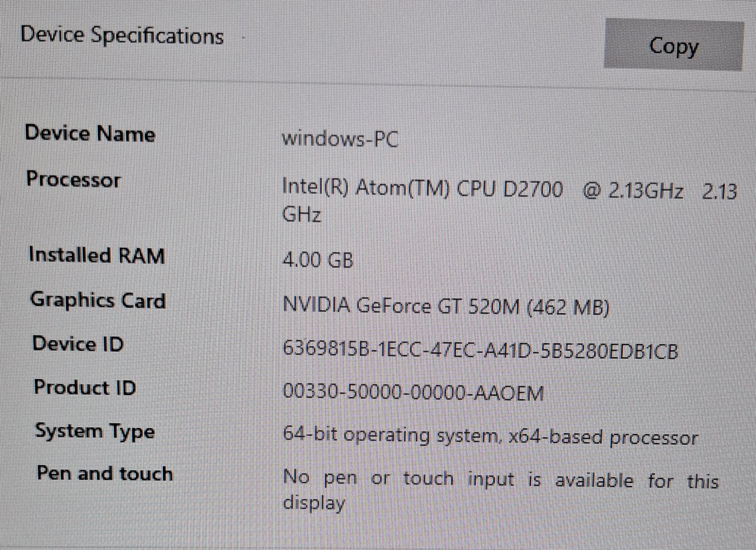The width and height of the screenshot is (756, 550).
Task: Click the System Type label
Action: pos(95,431)
